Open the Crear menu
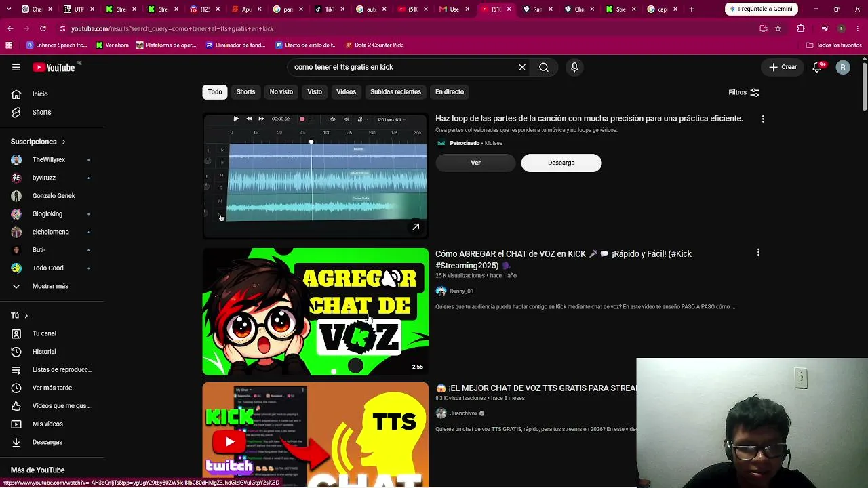 [783, 67]
